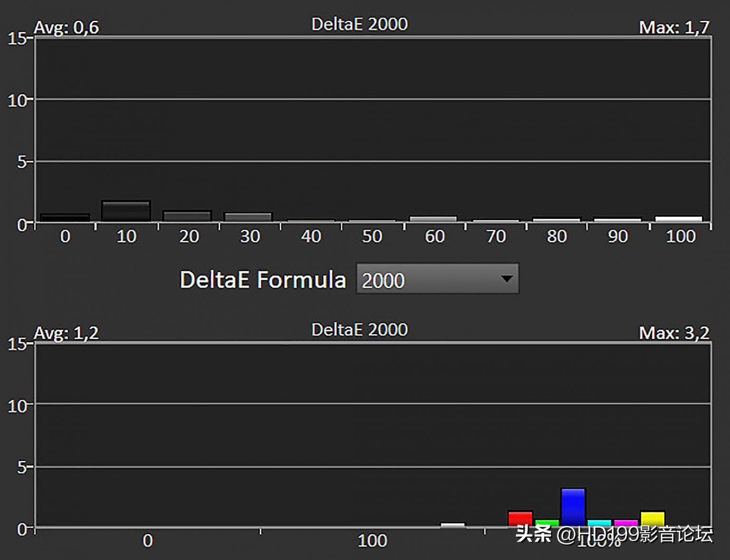Viewport: 730px width, 560px height.
Task: Click the "40" grayscale axis label
Action: [x=311, y=236]
